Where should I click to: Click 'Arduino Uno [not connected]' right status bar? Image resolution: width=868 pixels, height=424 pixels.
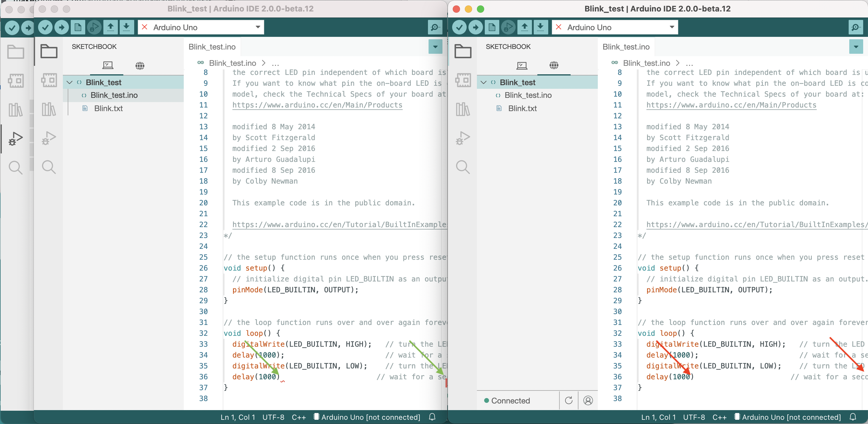(788, 417)
